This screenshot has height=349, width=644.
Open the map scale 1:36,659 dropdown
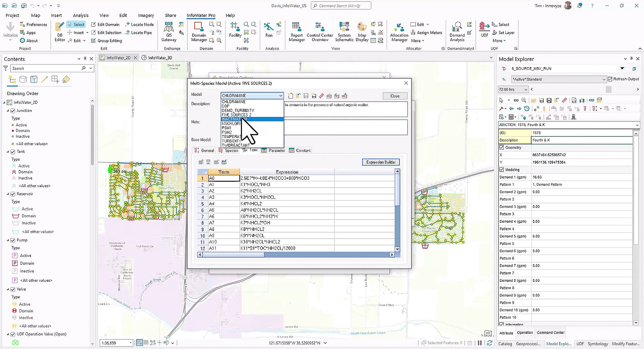point(130,343)
